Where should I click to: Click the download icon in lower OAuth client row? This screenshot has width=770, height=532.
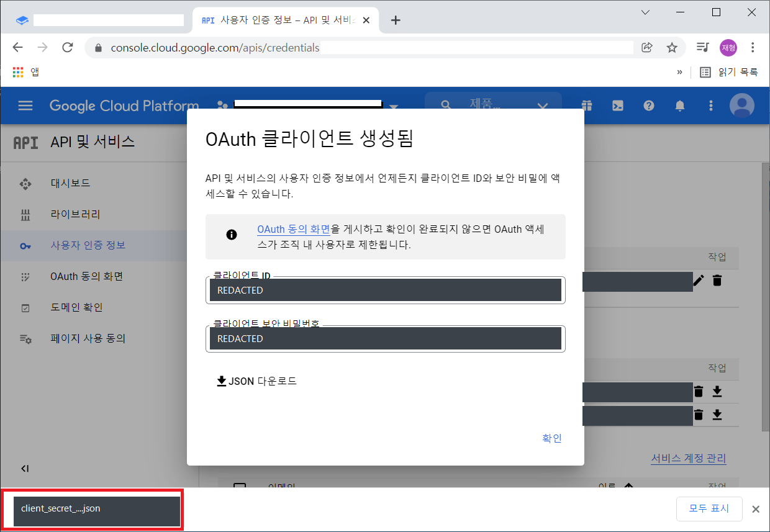pyautogui.click(x=717, y=415)
